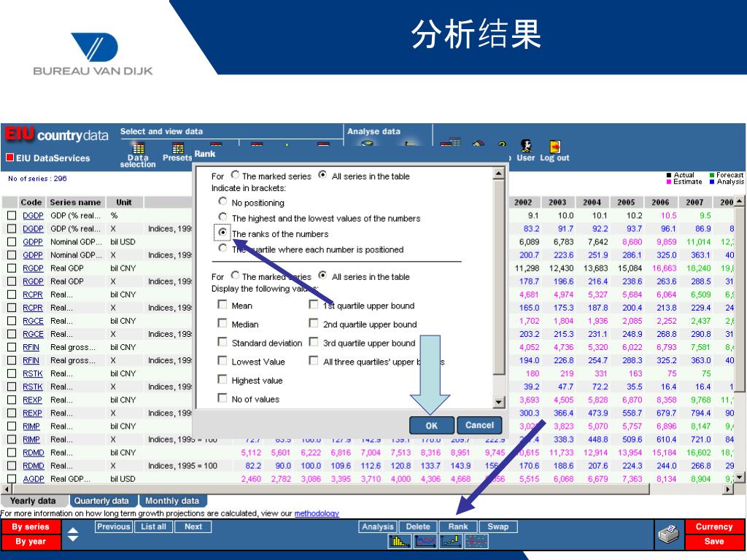Image resolution: width=747 pixels, height=560 pixels.
Task: Click the By year button
Action: coord(31,542)
